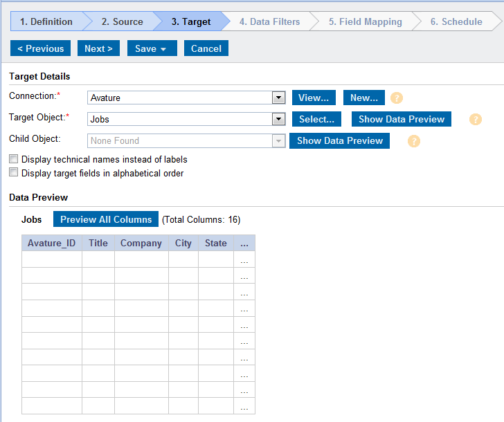Go to the 6. Schedule step
This screenshot has height=422, width=504.
456,21
